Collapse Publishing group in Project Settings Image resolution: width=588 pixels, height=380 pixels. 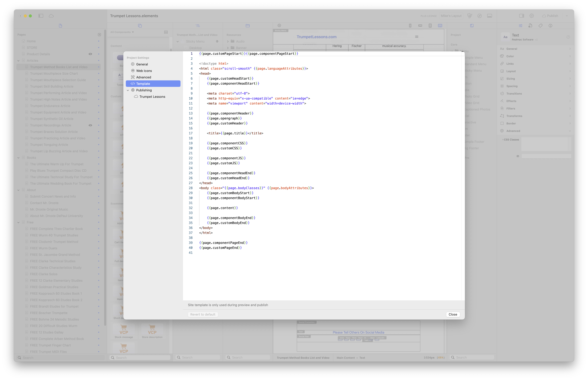tap(128, 90)
